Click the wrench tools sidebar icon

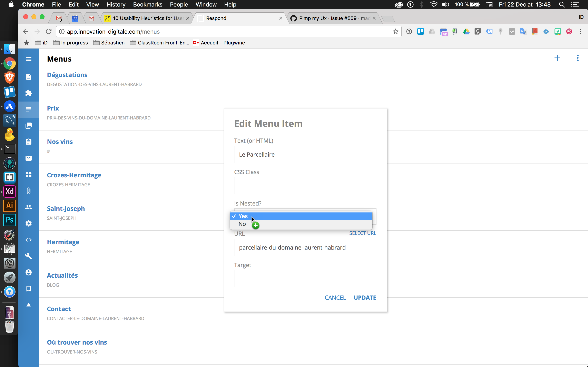click(x=28, y=256)
